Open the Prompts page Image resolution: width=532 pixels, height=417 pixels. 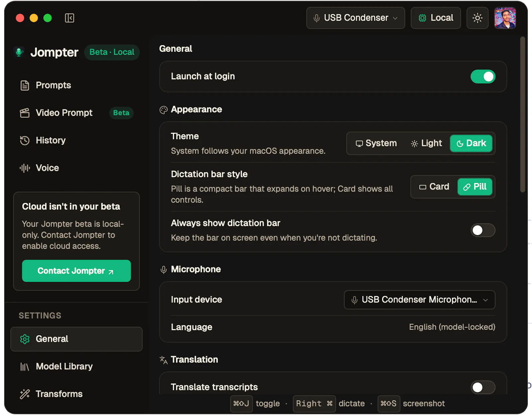point(76,85)
